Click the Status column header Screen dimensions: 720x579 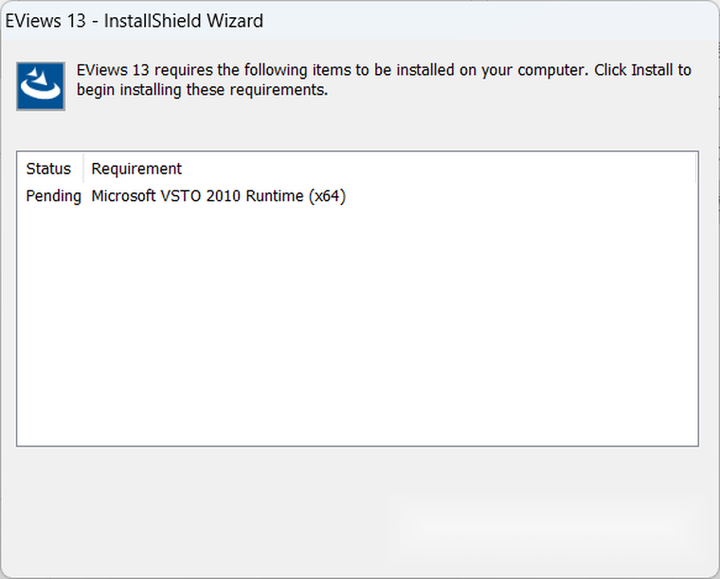coord(48,168)
